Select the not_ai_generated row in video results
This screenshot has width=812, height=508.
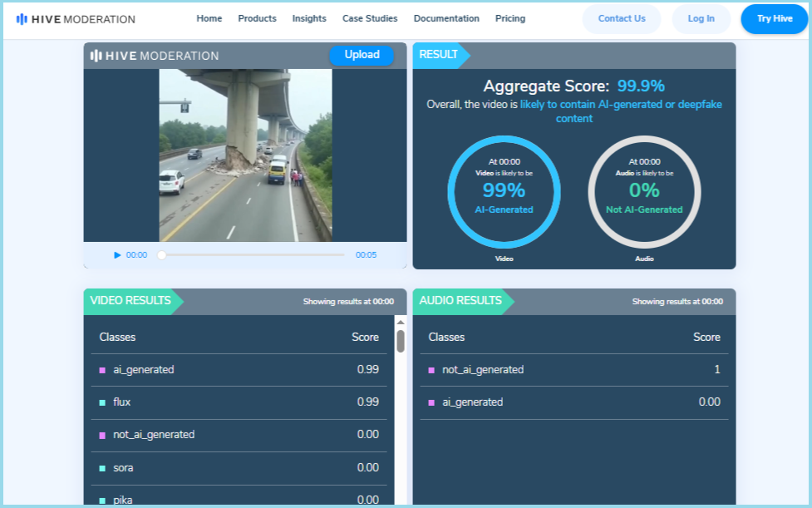[239, 435]
